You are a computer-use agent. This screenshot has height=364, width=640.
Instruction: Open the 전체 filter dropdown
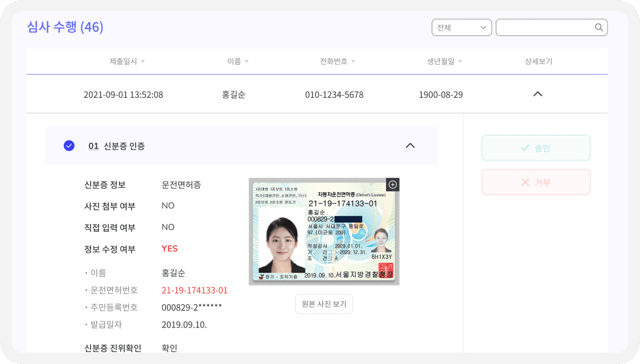tap(462, 27)
